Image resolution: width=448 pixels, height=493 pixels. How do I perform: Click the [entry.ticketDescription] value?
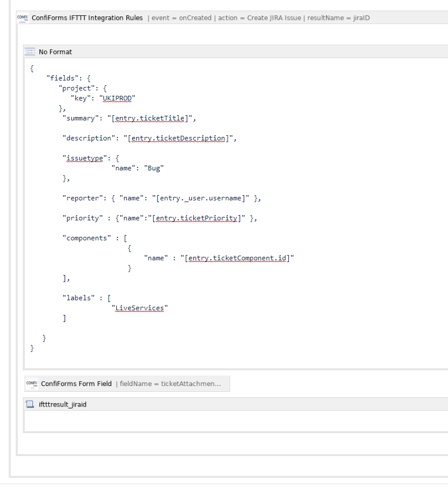178,138
